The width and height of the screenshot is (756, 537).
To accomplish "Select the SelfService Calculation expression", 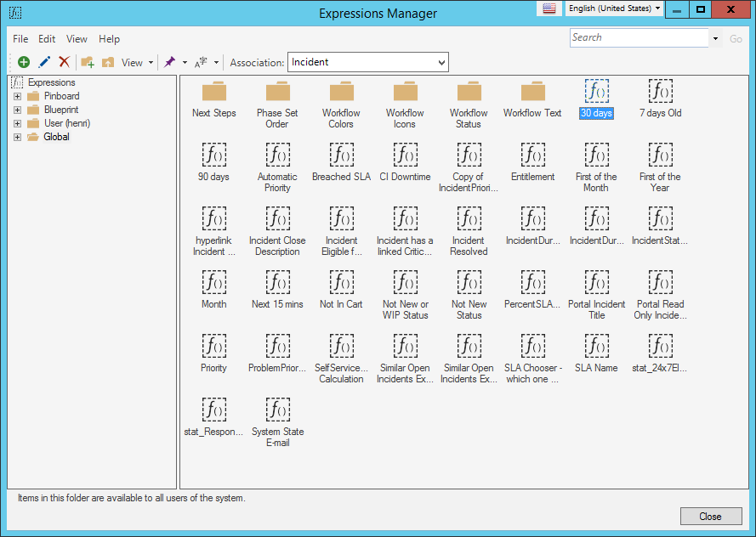I will [x=341, y=359].
